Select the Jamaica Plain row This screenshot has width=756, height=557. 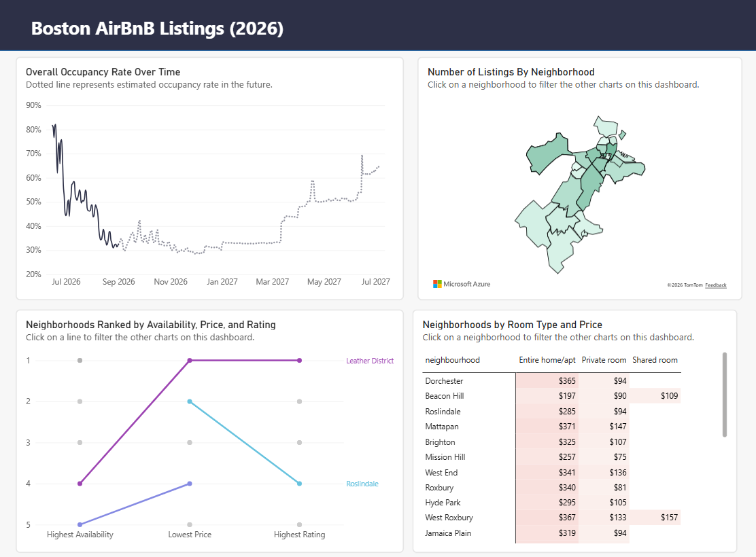(551, 533)
